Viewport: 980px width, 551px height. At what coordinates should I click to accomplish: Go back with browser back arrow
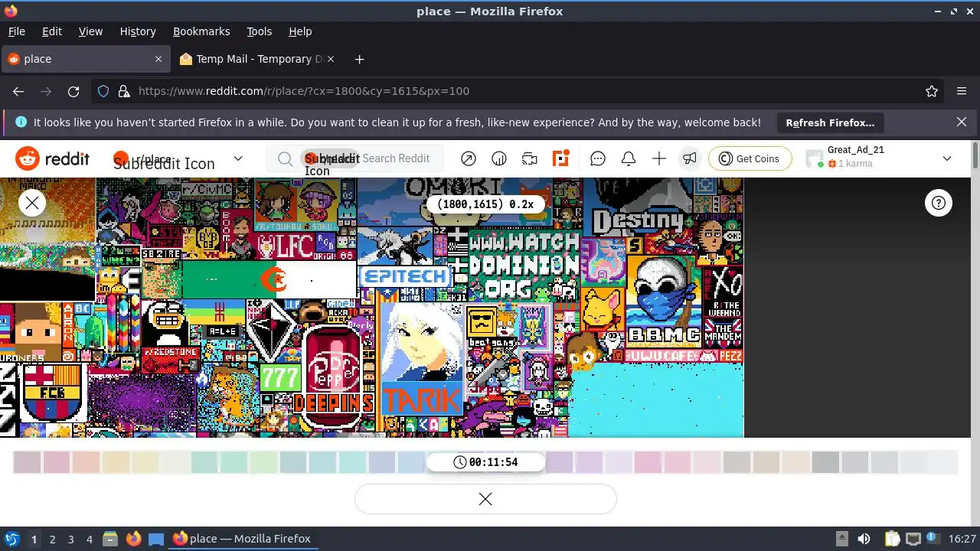[18, 91]
